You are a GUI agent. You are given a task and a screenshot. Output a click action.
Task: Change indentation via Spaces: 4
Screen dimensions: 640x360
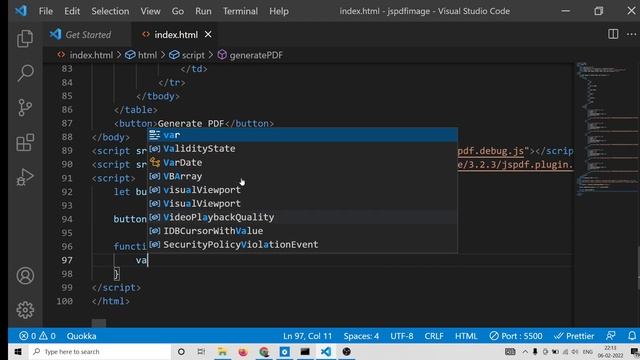pos(361,336)
